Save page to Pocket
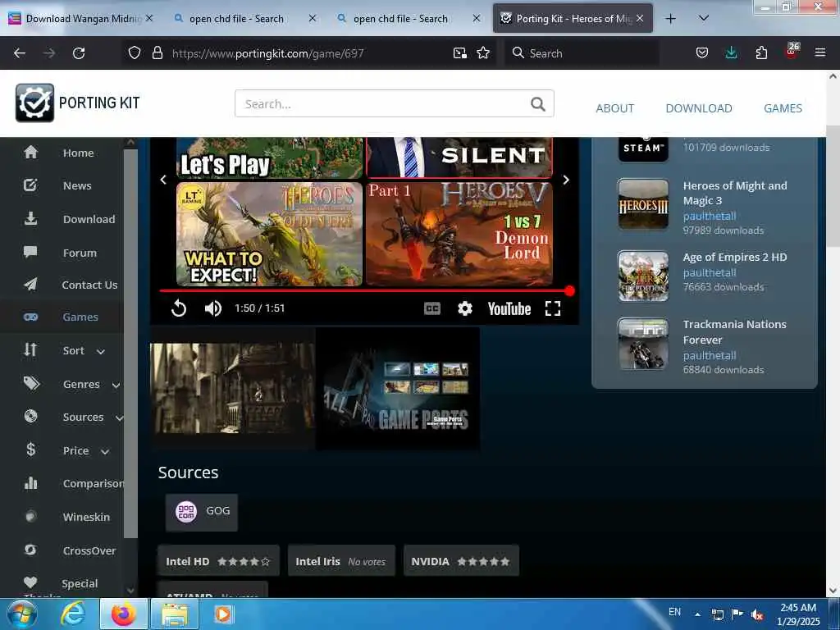Image resolution: width=840 pixels, height=630 pixels. pyautogui.click(x=702, y=53)
